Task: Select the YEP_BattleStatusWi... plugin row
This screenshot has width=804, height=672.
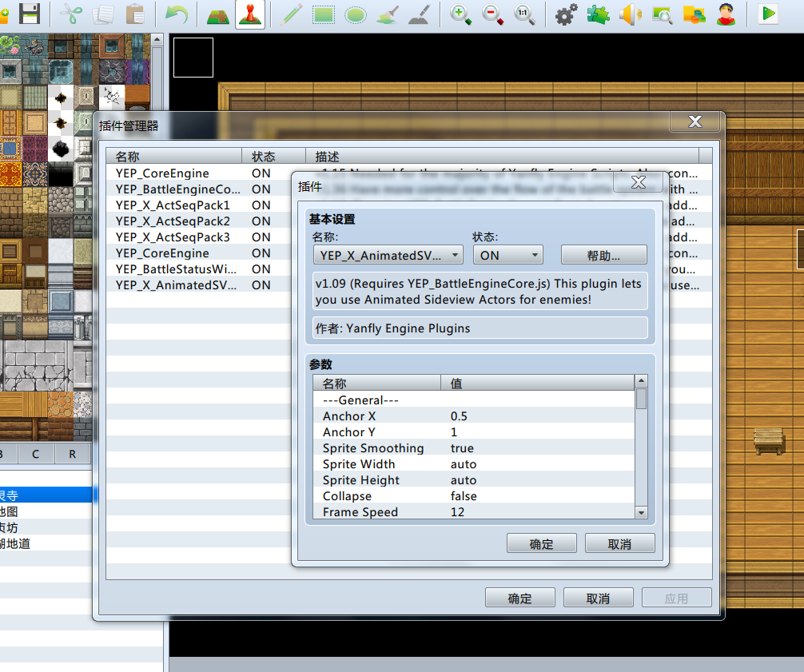Action: pyautogui.click(x=199, y=269)
